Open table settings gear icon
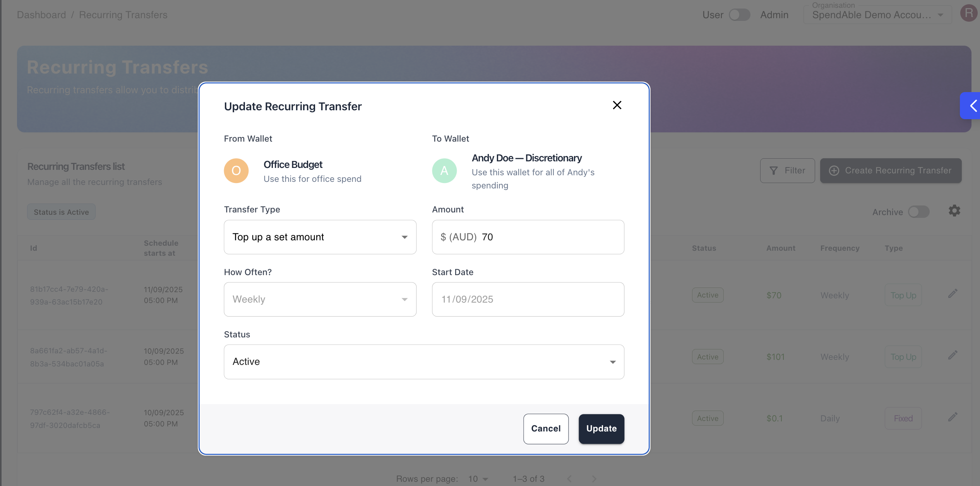 pos(954,211)
